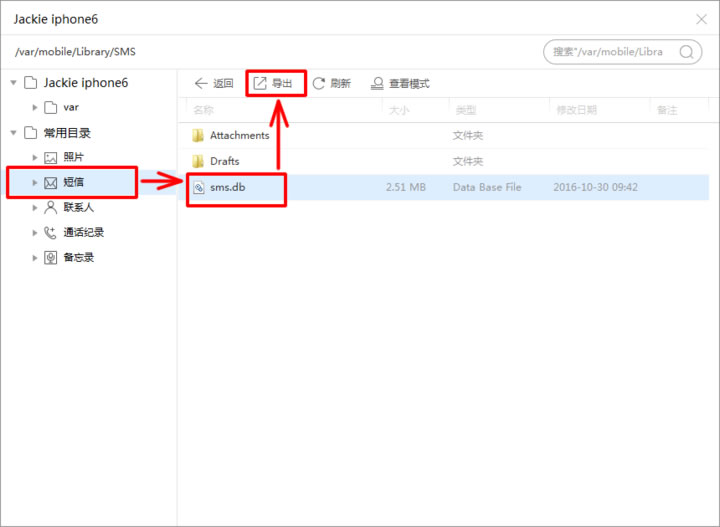Collapse the 常用目录 tree node
720x527 pixels.
click(x=13, y=133)
